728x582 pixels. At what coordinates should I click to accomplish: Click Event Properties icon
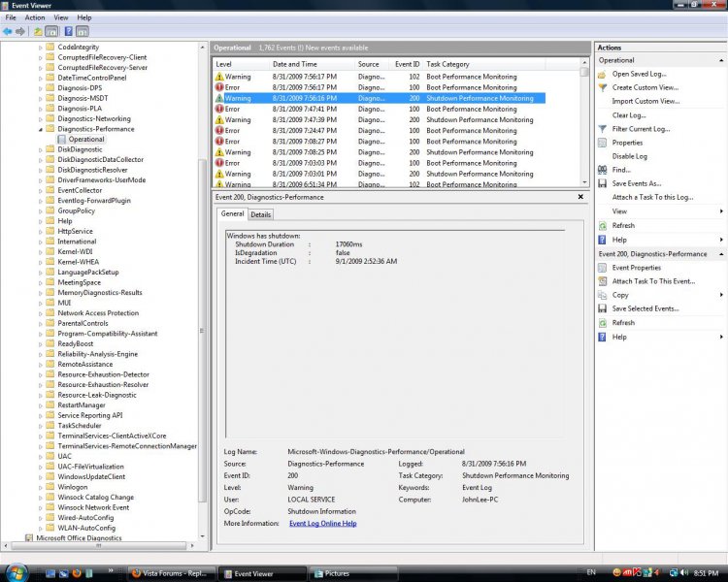pyautogui.click(x=602, y=268)
